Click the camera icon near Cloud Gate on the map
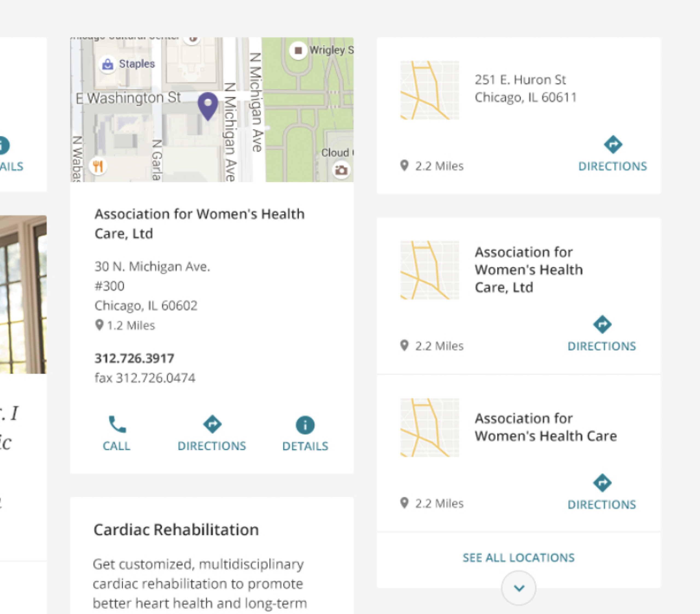The image size is (700, 614). [x=341, y=170]
